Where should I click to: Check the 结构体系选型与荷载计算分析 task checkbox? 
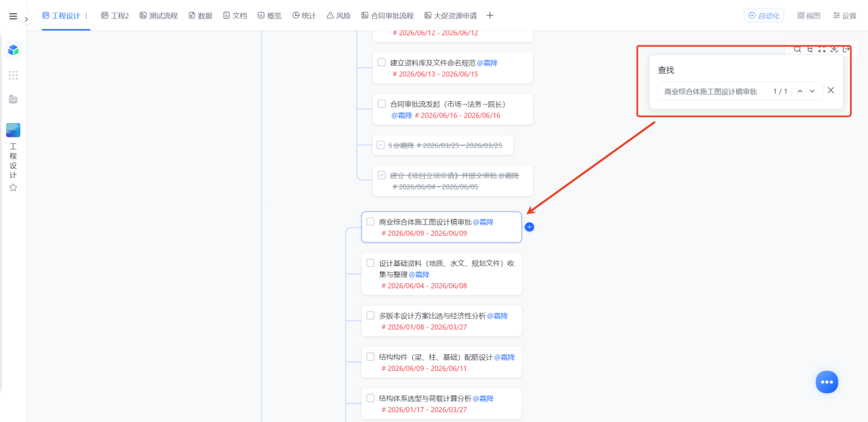tap(370, 398)
